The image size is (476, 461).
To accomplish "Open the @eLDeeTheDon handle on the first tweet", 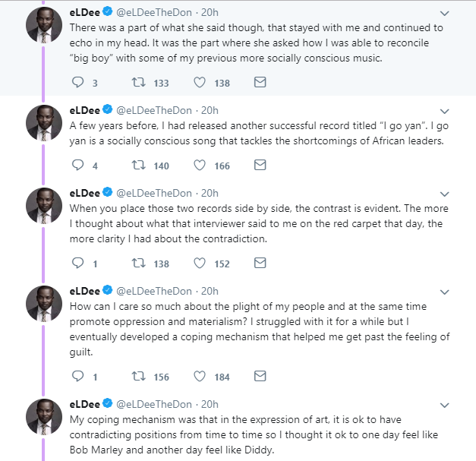I will [155, 13].
